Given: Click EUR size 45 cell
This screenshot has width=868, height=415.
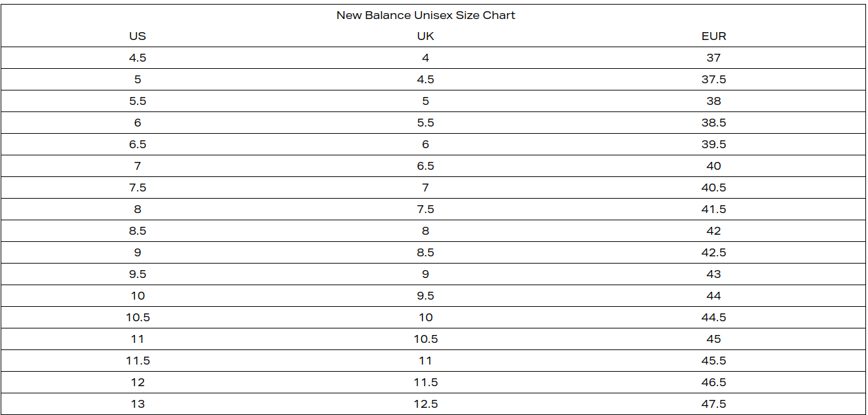Looking at the screenshot, I should (714, 339).
